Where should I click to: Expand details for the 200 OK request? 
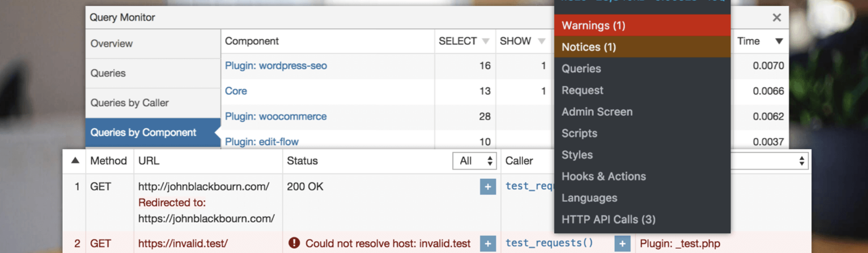click(488, 187)
